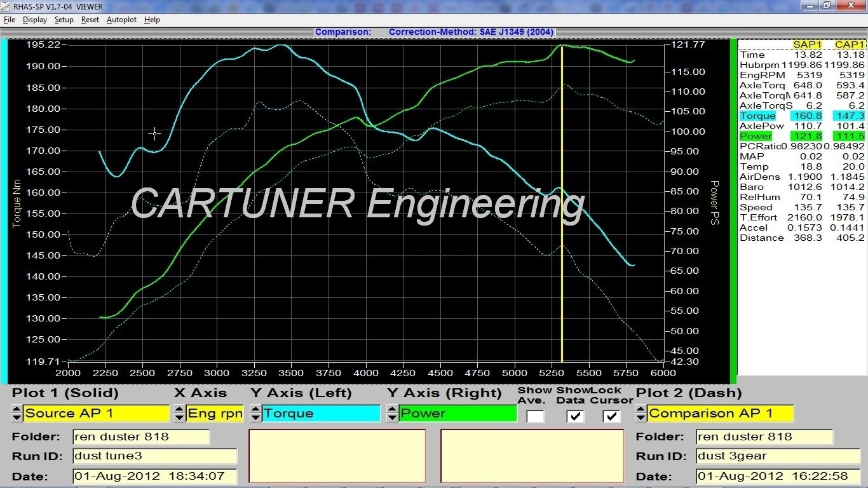
Task: Click the right notes box under Y Axis (Right)
Action: pyautogui.click(x=532, y=456)
